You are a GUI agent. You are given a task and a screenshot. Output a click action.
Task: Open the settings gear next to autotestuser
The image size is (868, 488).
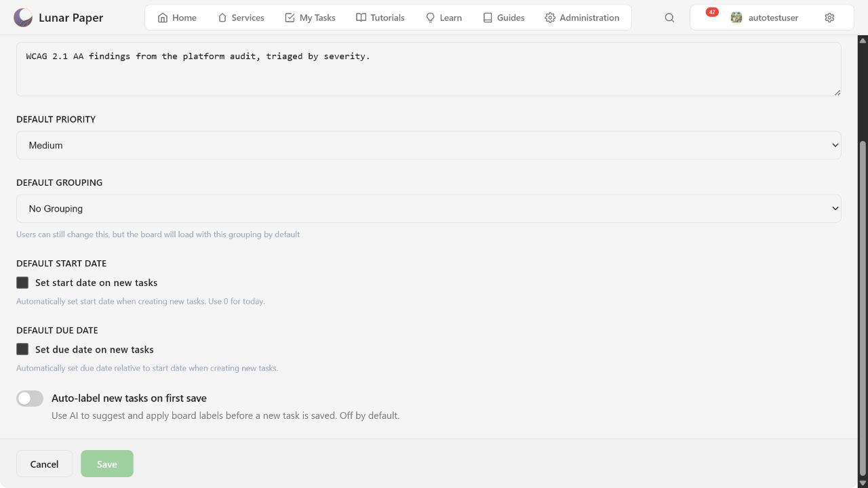829,18
